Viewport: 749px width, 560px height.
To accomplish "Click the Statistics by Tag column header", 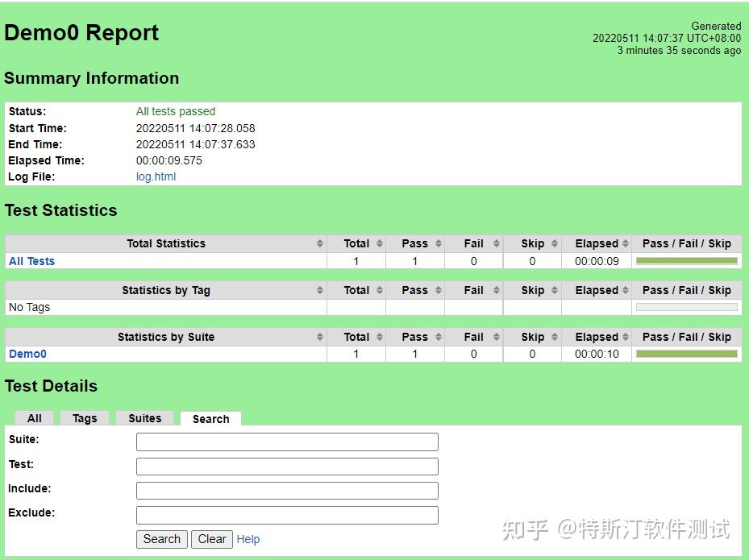I will click(x=166, y=290).
